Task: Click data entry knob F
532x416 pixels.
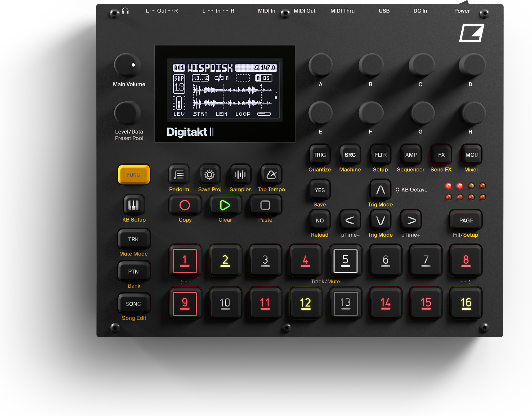Action: [371, 113]
